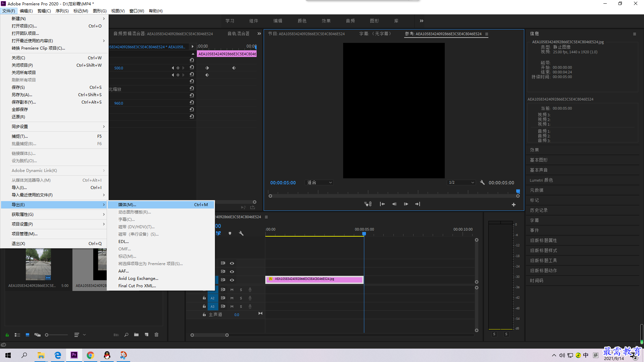Show more workspaces with double chevron

(422, 21)
